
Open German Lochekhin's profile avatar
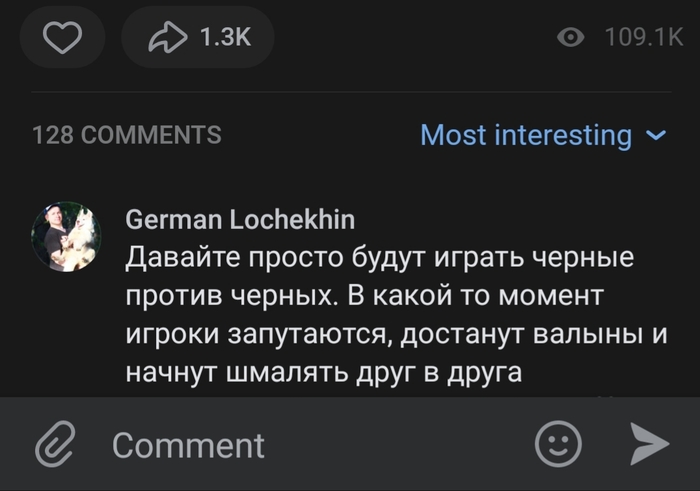[66, 237]
